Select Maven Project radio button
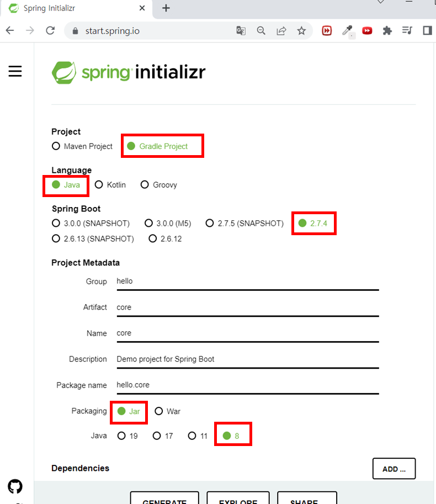 click(x=82, y=146)
